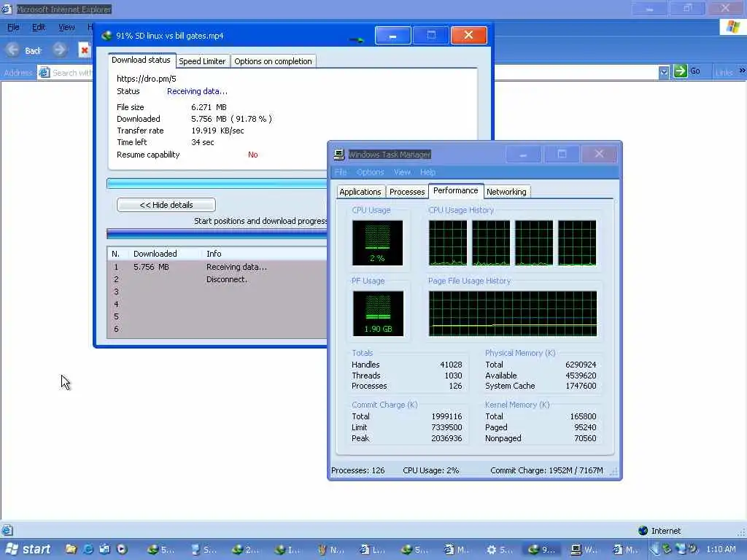Open the Task Manager Options menu
This screenshot has width=747, height=560.
click(x=370, y=172)
